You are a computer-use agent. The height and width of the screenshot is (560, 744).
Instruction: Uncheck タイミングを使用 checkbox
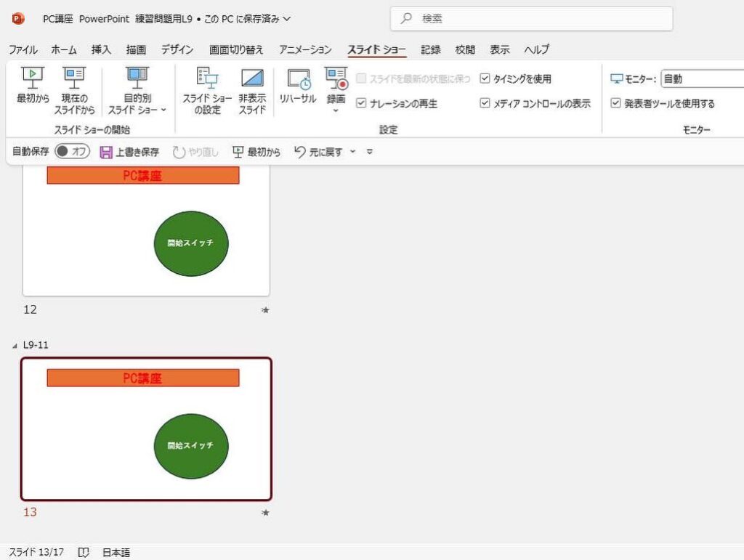tap(485, 78)
